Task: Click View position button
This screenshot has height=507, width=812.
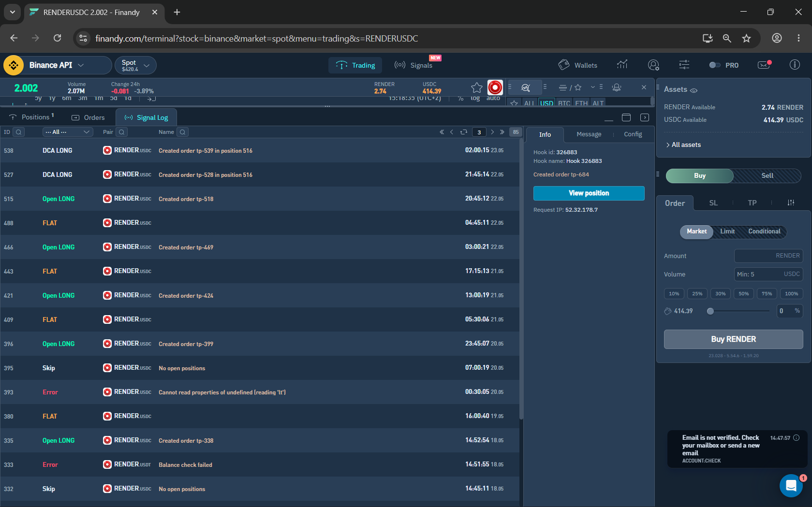Action: coord(589,193)
